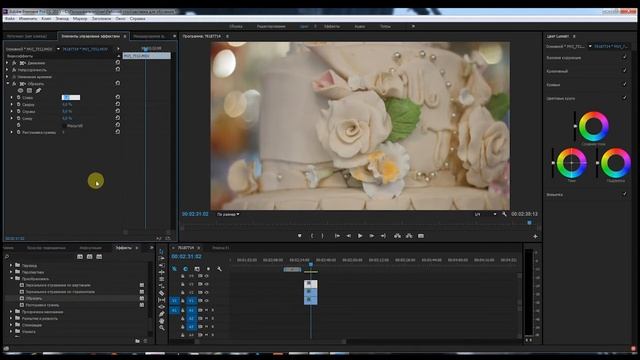640x360 pixels.
Task: Open the File menu
Action: [x=10, y=18]
